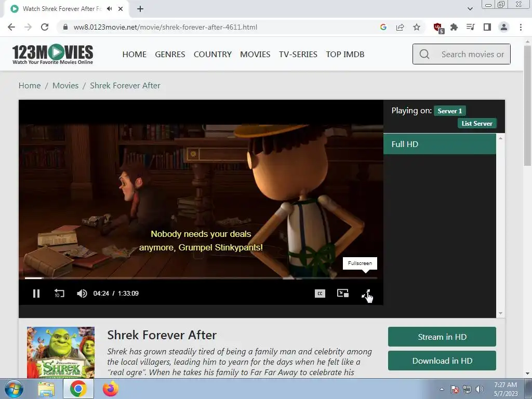
Task: Toggle browser side panel
Action: point(487,27)
